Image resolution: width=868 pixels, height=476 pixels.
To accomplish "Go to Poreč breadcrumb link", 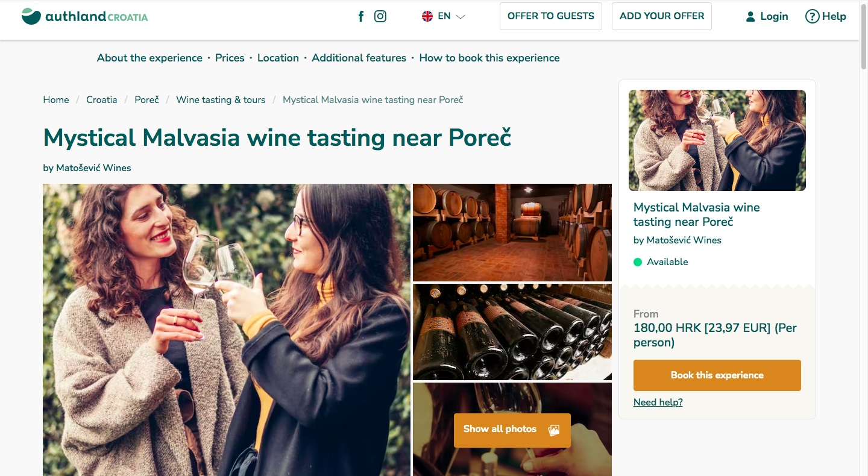I will tap(146, 100).
